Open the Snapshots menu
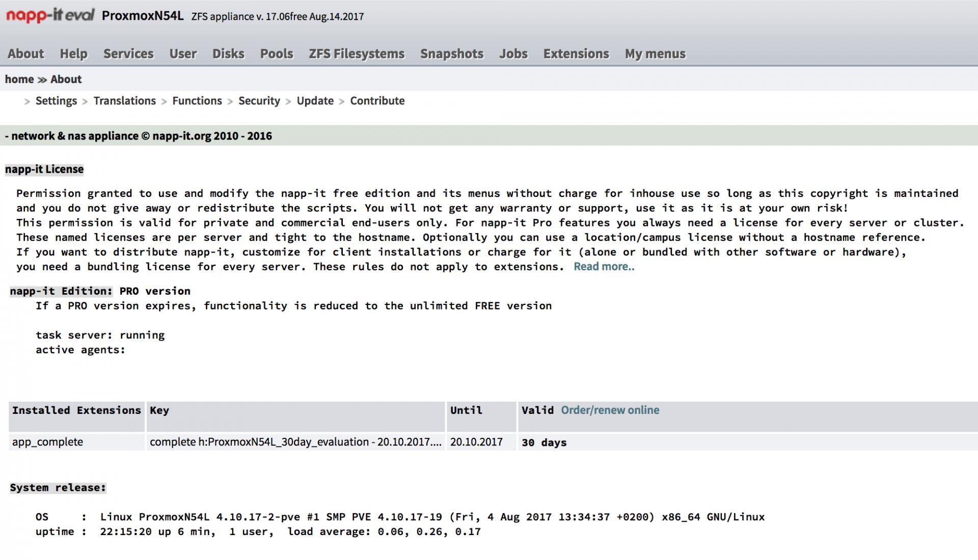The height and width of the screenshot is (560, 978). (452, 53)
